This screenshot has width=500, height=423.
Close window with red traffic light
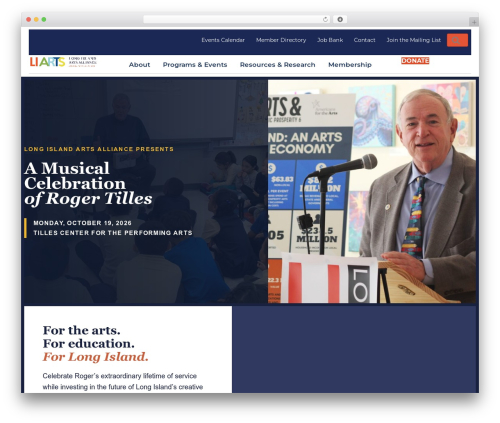29,20
